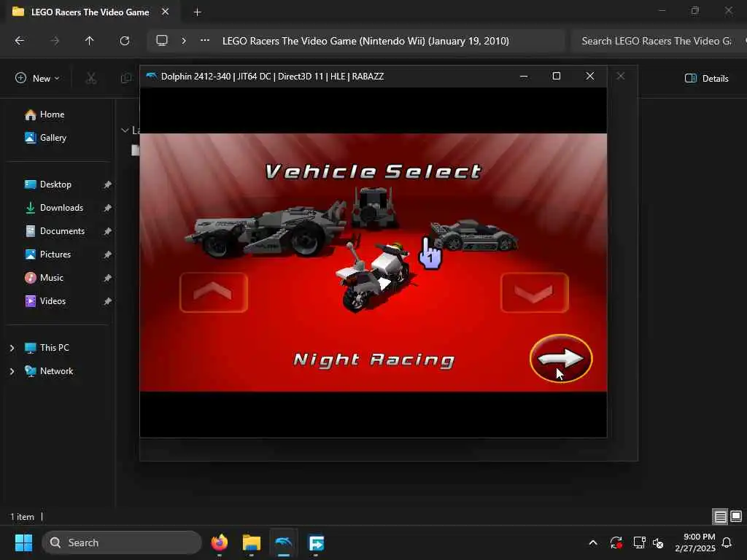747x560 pixels.
Task: Toggle the Details pane
Action: click(706, 78)
